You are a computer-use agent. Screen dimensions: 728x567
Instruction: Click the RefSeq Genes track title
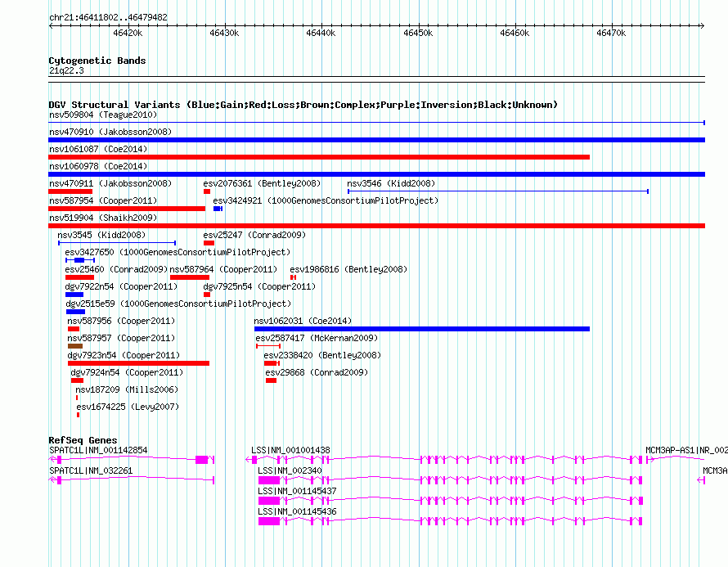[83, 439]
